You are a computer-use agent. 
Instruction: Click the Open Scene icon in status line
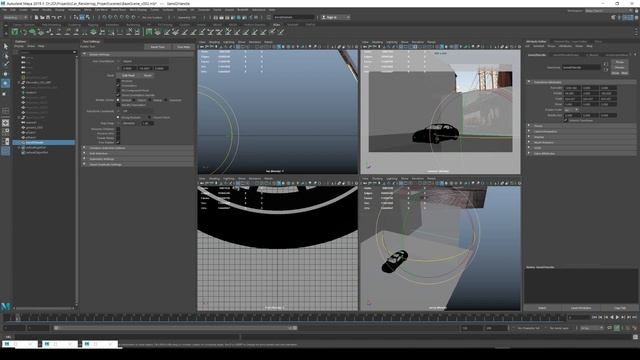pos(42,18)
